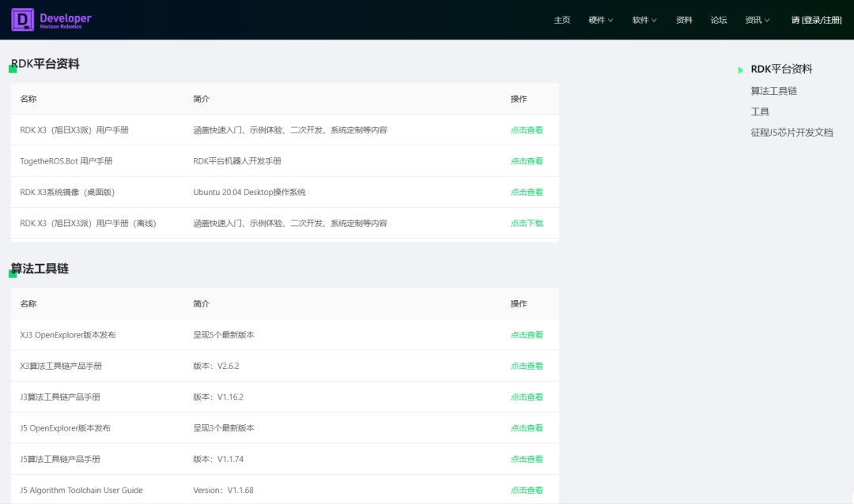854x504 pixels.
Task: Click the description Ubuntu 20.04 Desktop操作系统
Action: [249, 192]
